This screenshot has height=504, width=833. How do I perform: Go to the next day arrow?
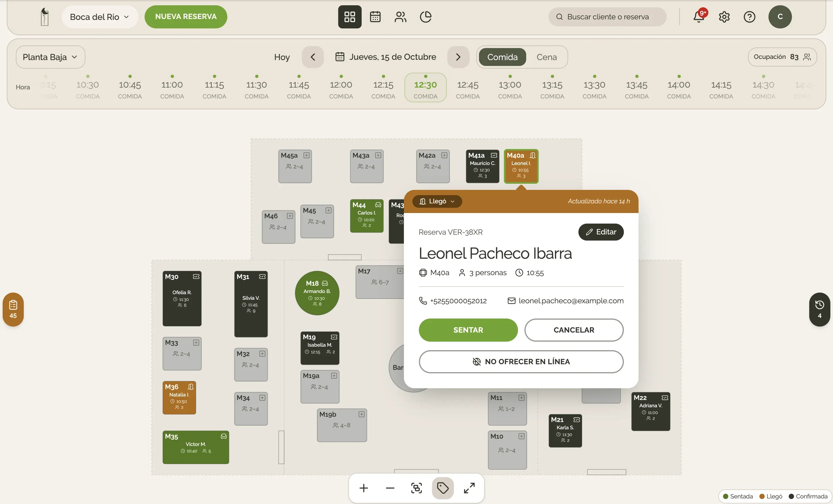[x=458, y=57]
